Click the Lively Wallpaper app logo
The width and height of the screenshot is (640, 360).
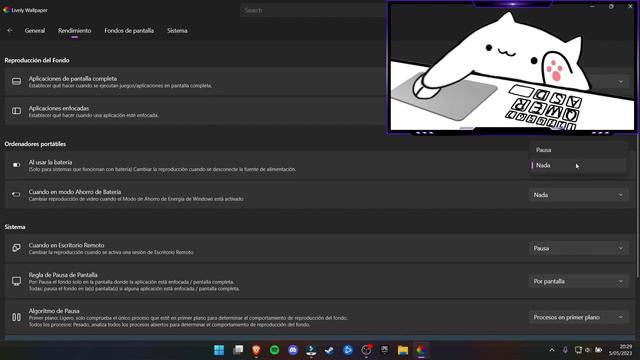[7, 10]
